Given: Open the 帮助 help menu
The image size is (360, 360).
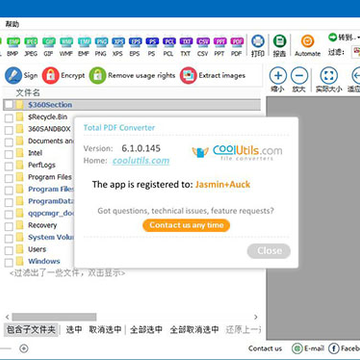Looking at the screenshot, I should click(12, 24).
